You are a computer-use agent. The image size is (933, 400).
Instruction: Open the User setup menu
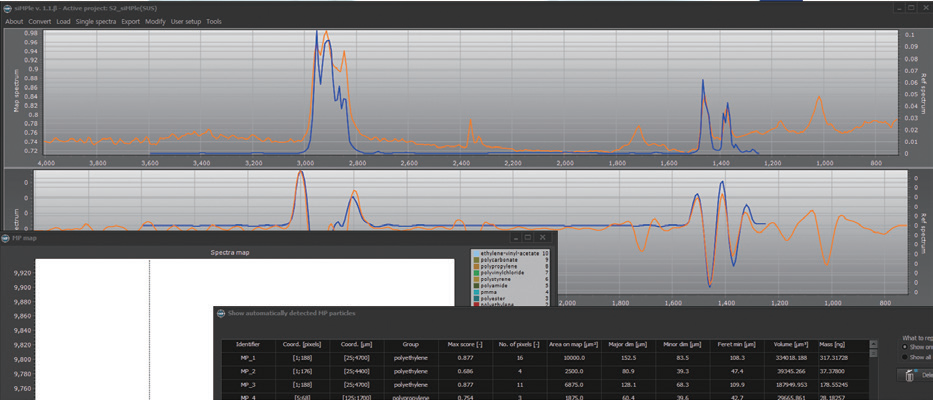186,21
